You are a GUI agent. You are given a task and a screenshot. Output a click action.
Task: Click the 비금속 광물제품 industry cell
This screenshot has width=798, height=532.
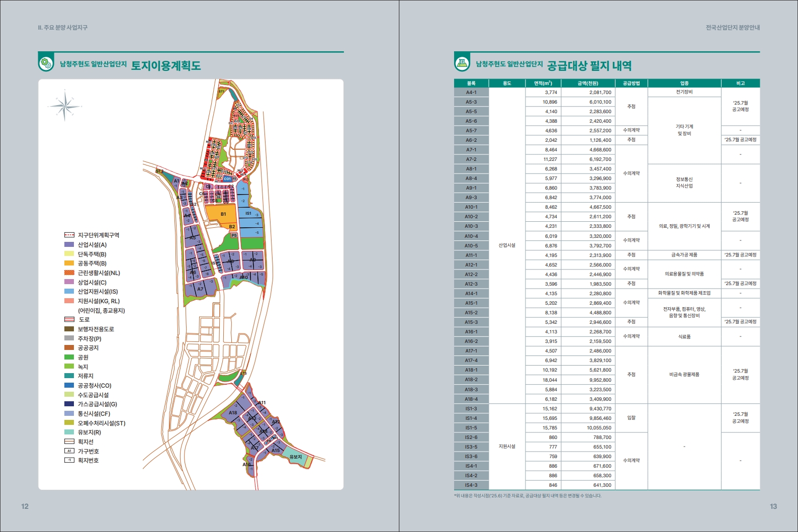click(684, 375)
